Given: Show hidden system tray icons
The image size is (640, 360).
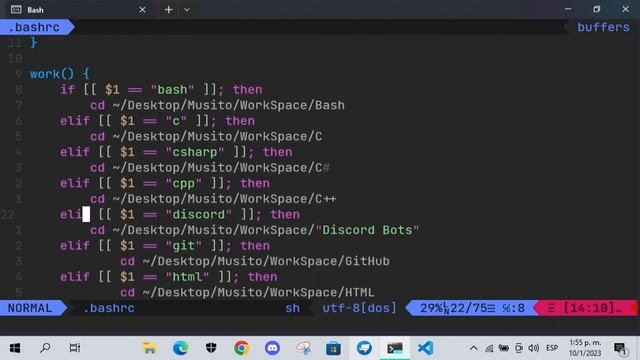Looking at the screenshot, I should point(473,348).
